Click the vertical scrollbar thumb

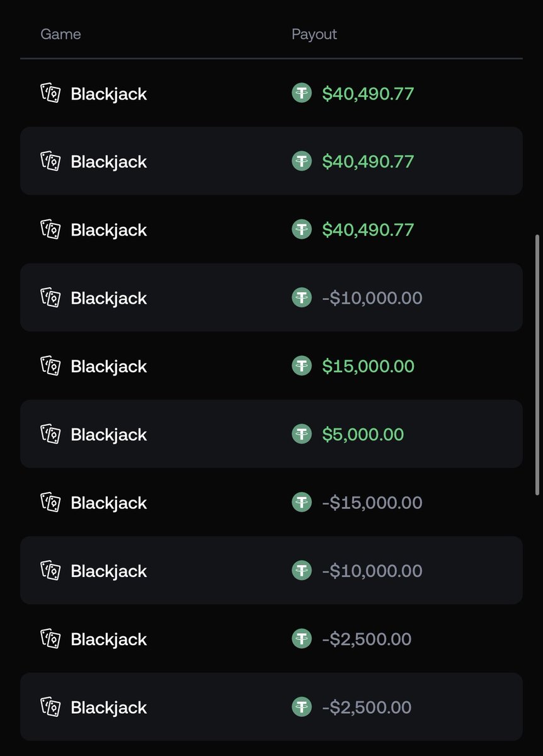click(537, 365)
